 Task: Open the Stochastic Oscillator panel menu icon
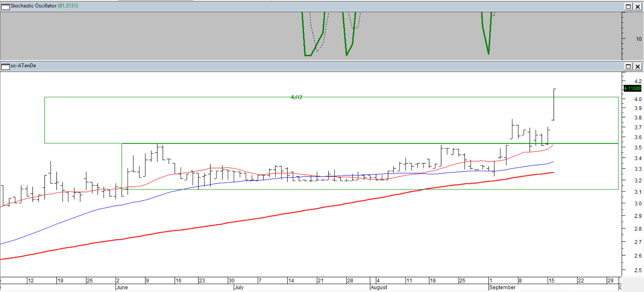click(x=5, y=6)
